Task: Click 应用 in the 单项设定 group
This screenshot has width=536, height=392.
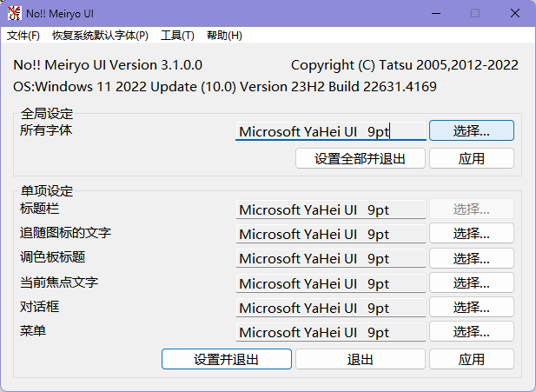Action: pyautogui.click(x=471, y=359)
